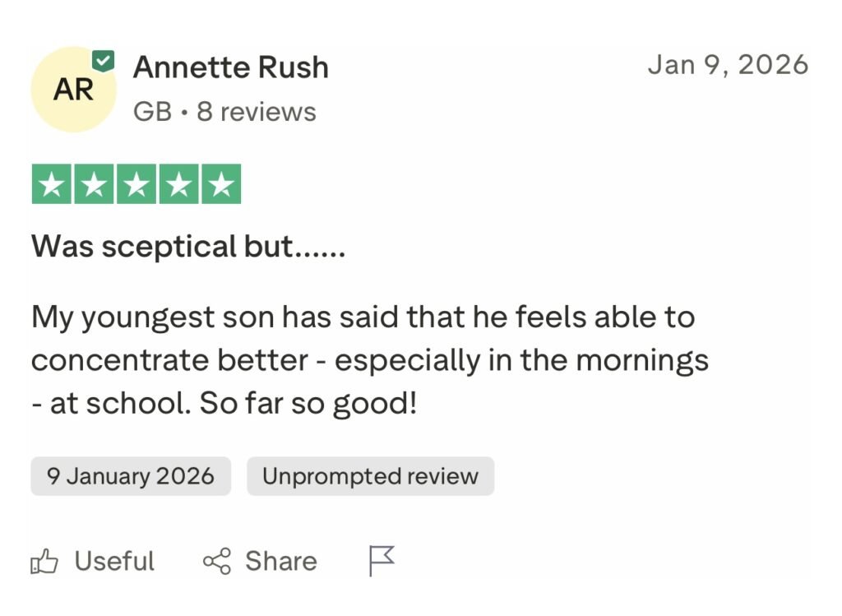Click the thumbs-up Useful icon
The image size is (842, 616).
(x=44, y=562)
